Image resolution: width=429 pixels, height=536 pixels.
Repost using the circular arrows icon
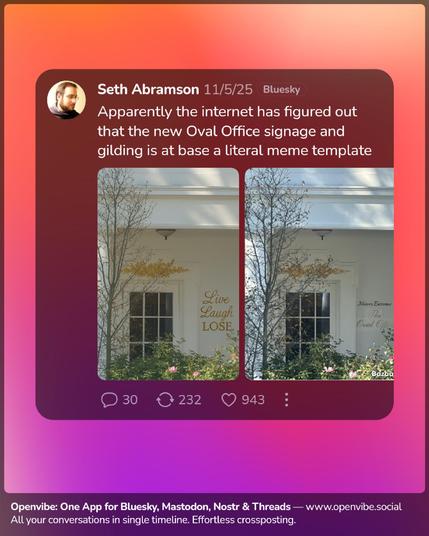click(165, 400)
